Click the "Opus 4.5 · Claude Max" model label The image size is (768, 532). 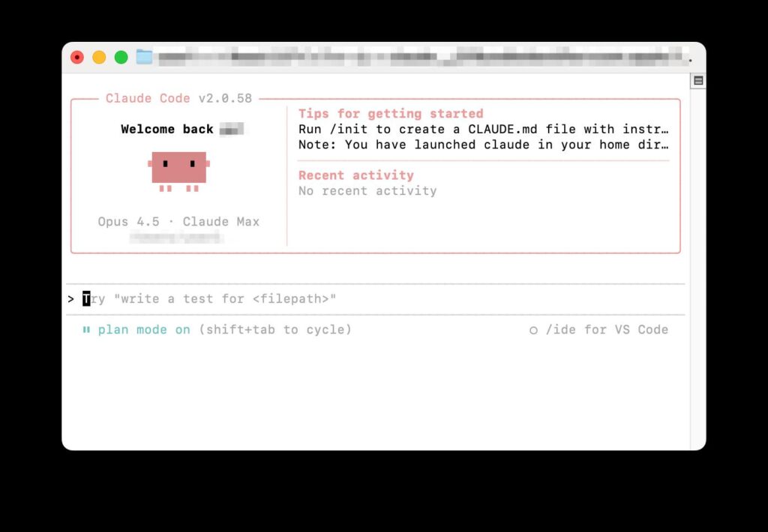pyautogui.click(x=178, y=222)
